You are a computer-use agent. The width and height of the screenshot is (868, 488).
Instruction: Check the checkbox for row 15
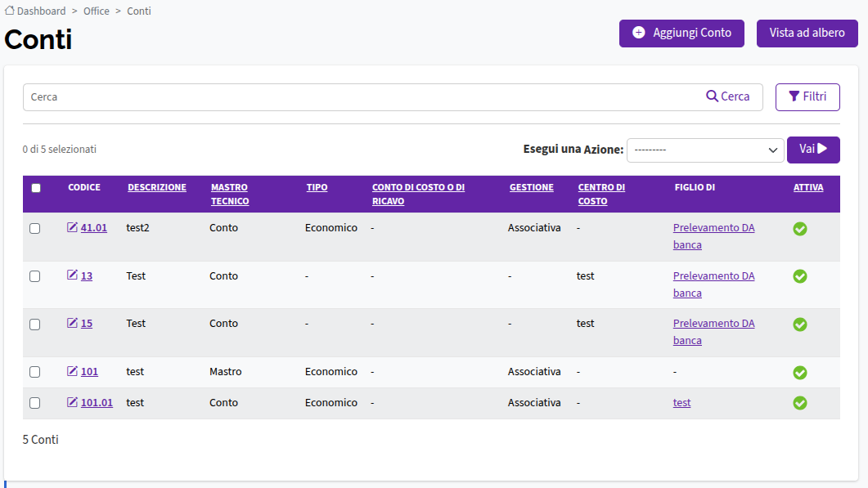point(35,325)
